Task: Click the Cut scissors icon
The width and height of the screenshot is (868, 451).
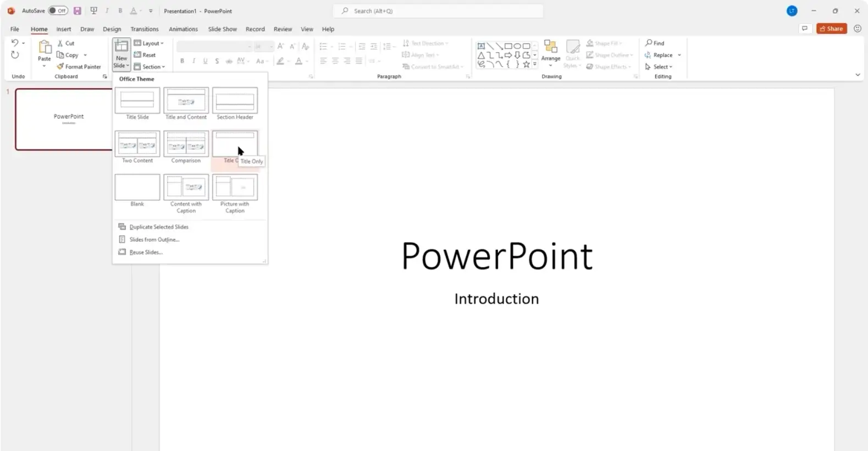Action: (60, 43)
